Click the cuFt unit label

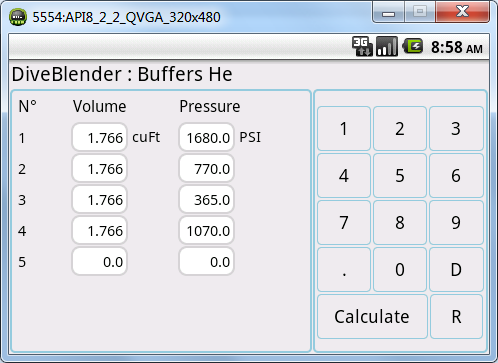(146, 137)
